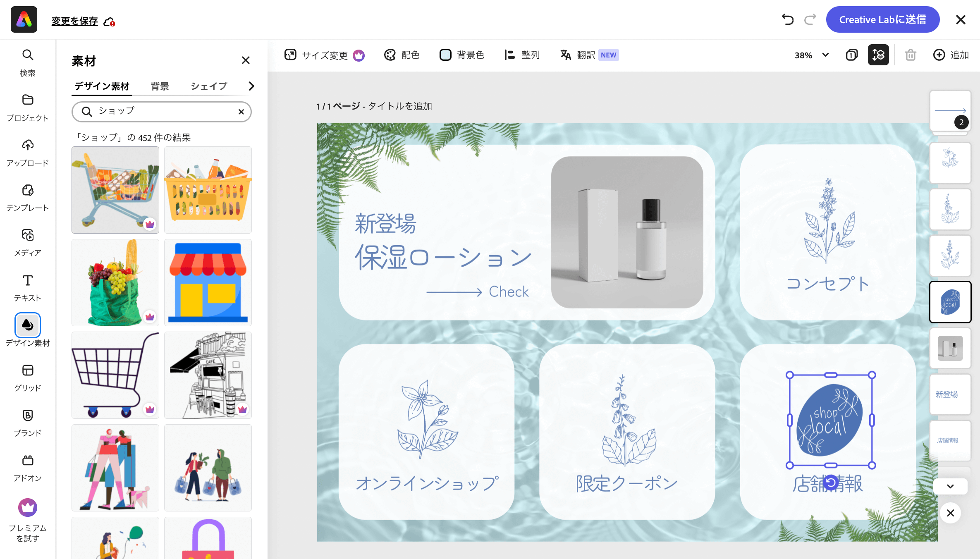Expand more material tabs with the chevron

pos(251,86)
